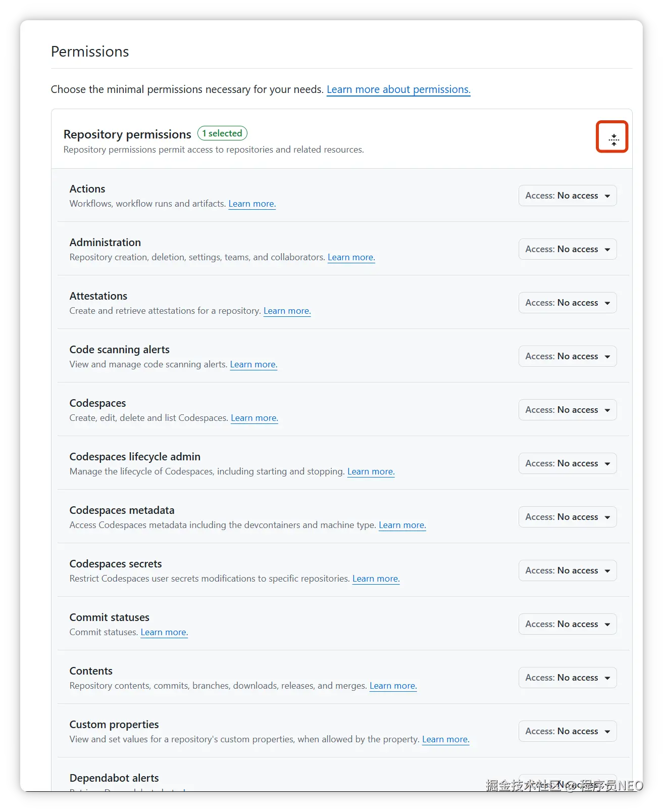Screen dimensions: 663x812
Task: Follow Learn more link for Attestations
Action: (287, 311)
